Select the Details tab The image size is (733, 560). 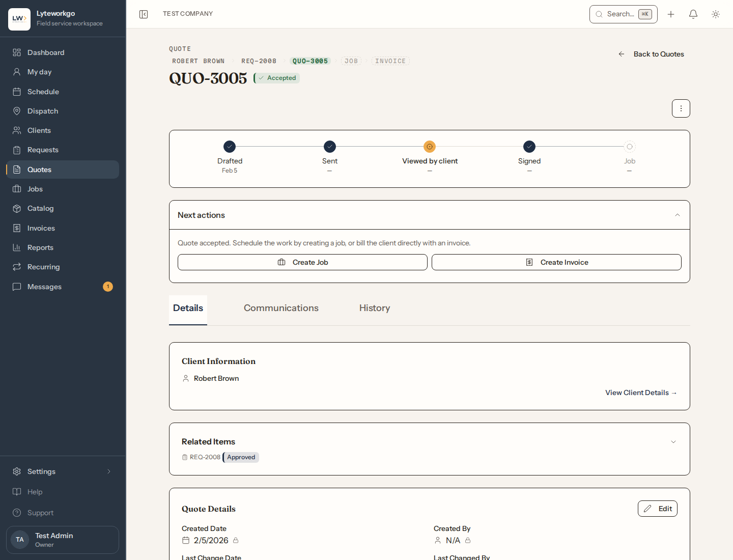click(x=188, y=310)
